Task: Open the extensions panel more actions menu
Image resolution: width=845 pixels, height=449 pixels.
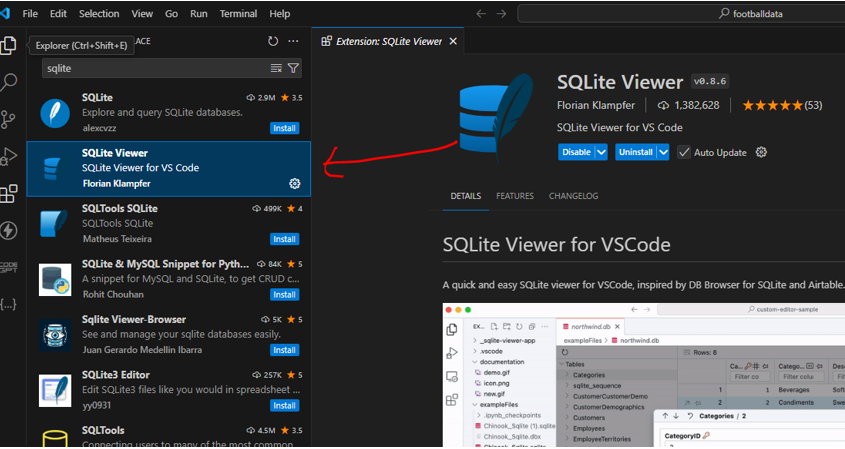Action: (293, 41)
